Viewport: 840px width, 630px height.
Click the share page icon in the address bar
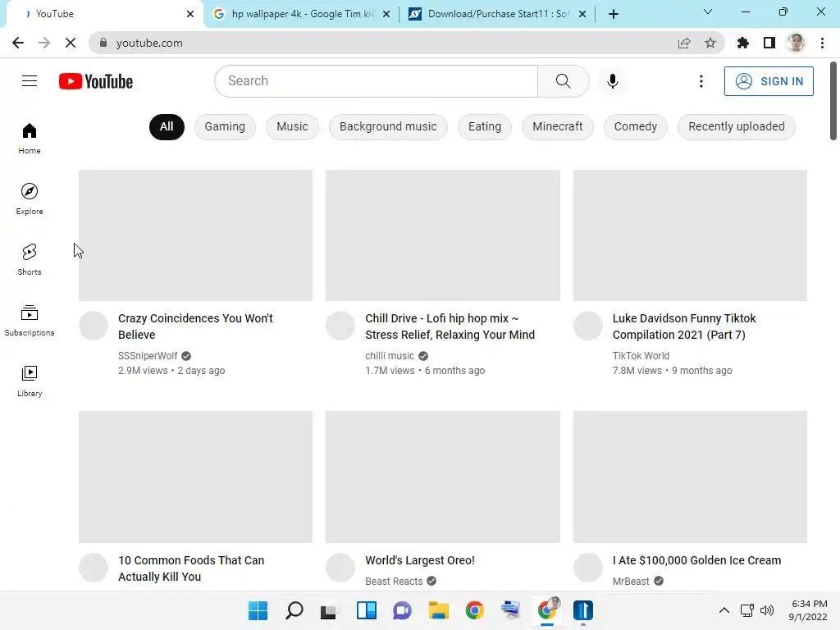point(684,43)
